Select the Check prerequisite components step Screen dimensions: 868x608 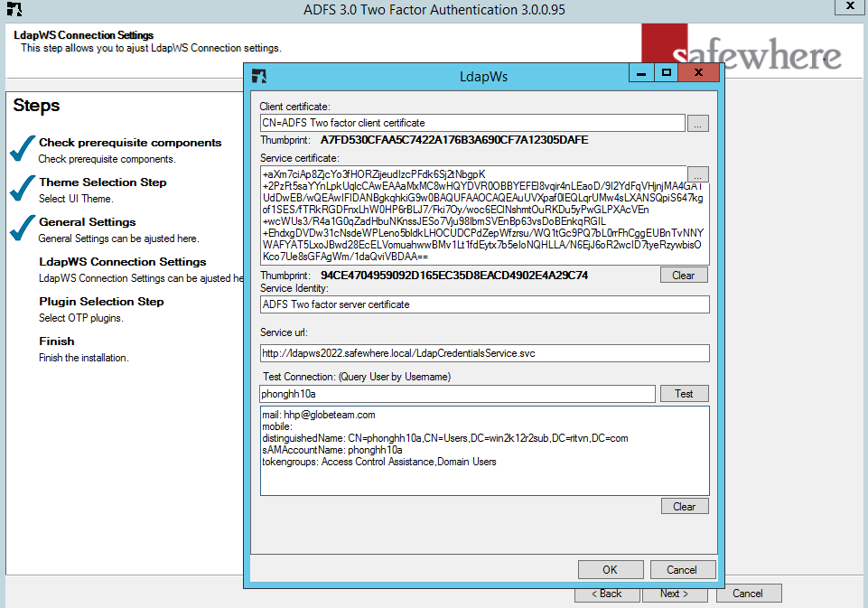130,143
